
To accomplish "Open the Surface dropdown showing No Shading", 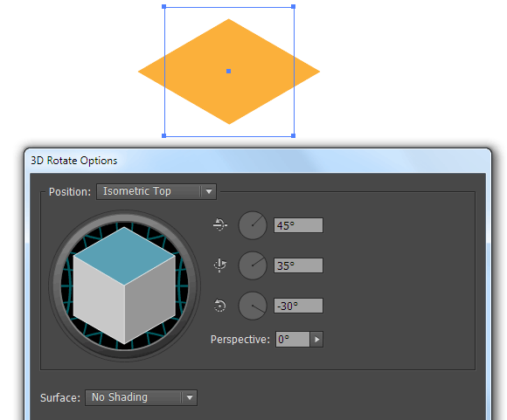I will pos(141,397).
